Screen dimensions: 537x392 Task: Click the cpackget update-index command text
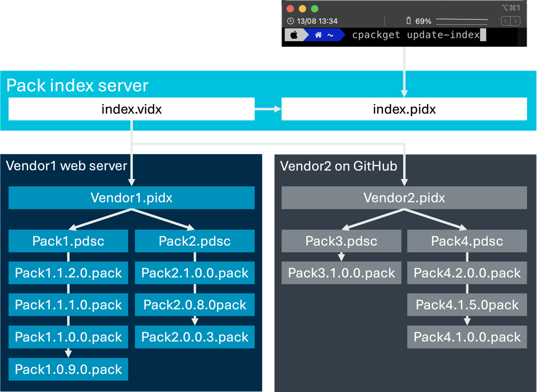coord(415,35)
